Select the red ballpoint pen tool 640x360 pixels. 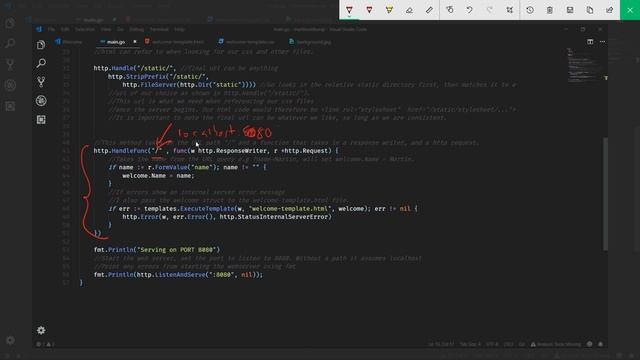(349, 10)
